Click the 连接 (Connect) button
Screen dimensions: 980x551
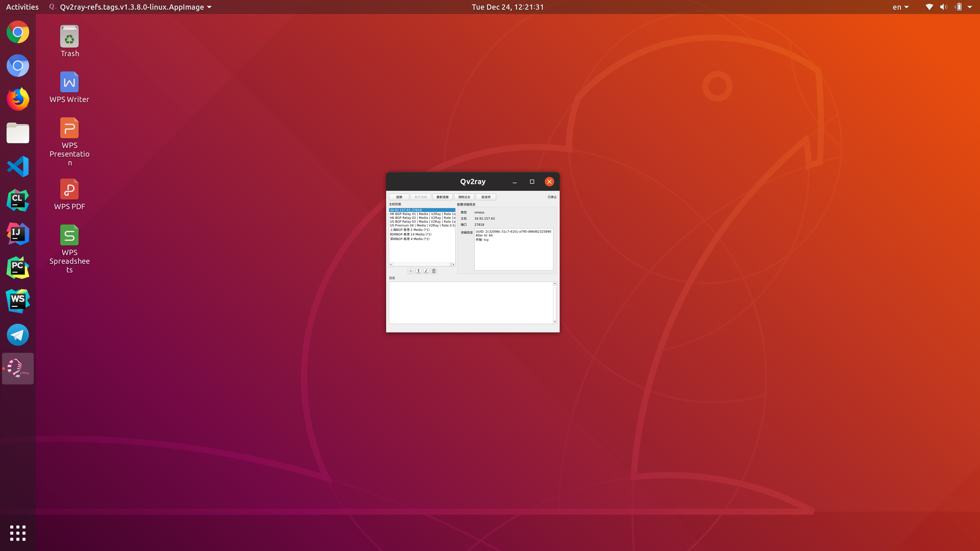pos(399,197)
